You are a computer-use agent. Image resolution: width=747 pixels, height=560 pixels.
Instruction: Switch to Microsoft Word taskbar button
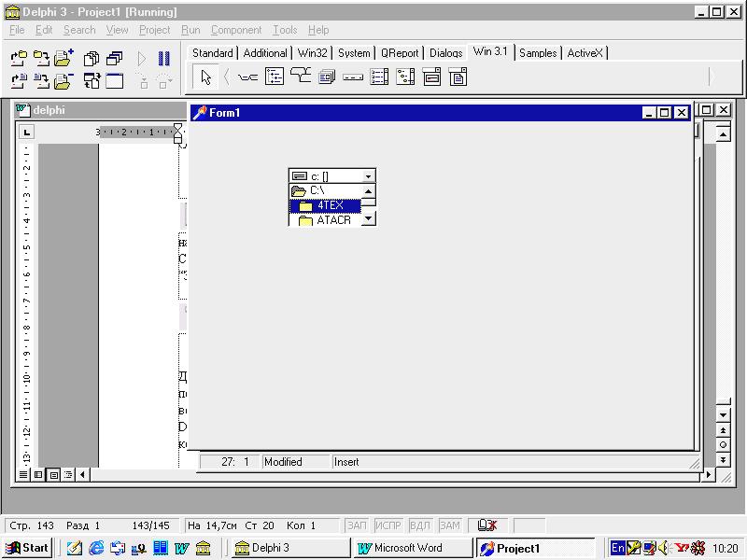412,548
